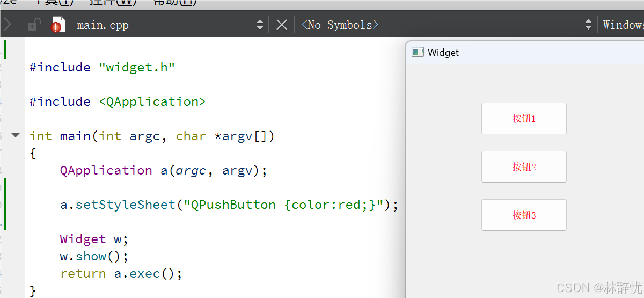
Task: Click the "QApplication a(argc, argv);" line
Action: [164, 170]
